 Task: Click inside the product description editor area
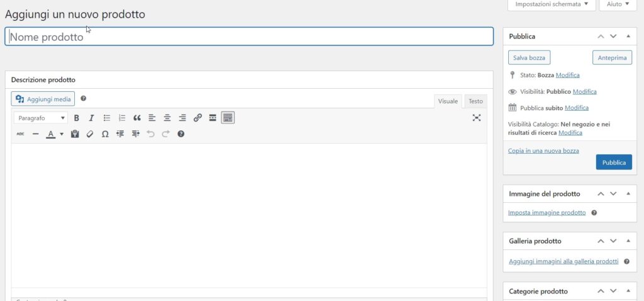tap(249, 215)
